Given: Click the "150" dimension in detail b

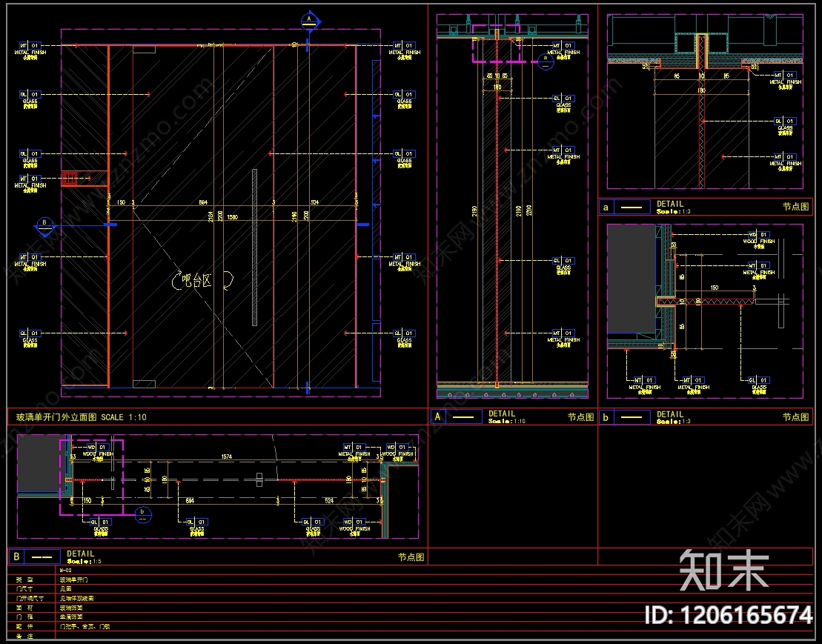Looking at the screenshot, I should tap(715, 288).
